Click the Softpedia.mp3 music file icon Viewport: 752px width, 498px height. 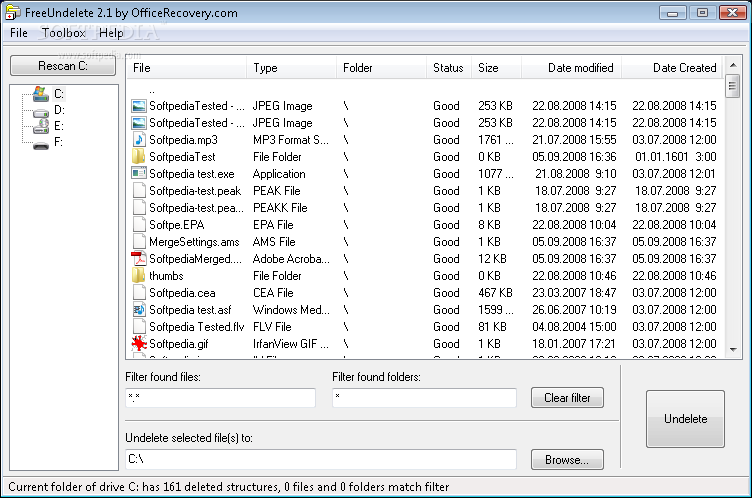pyautogui.click(x=139, y=140)
